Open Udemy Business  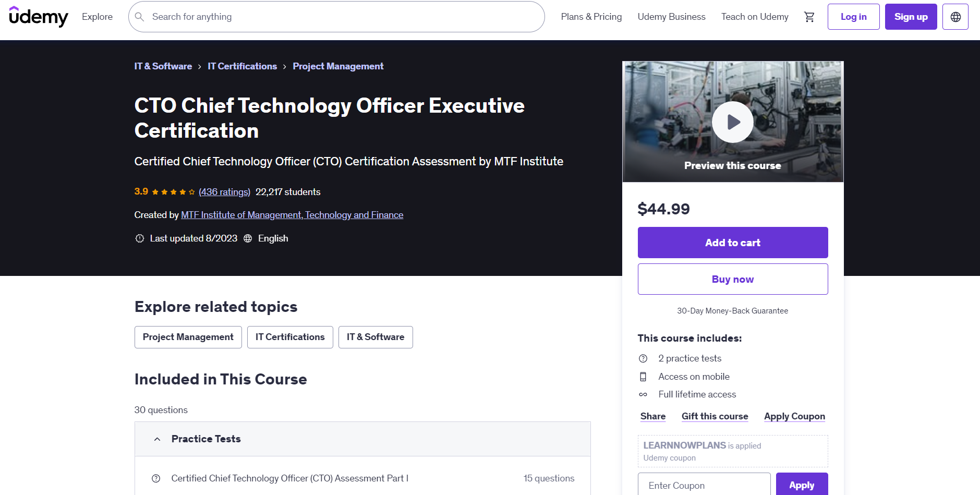(x=671, y=17)
